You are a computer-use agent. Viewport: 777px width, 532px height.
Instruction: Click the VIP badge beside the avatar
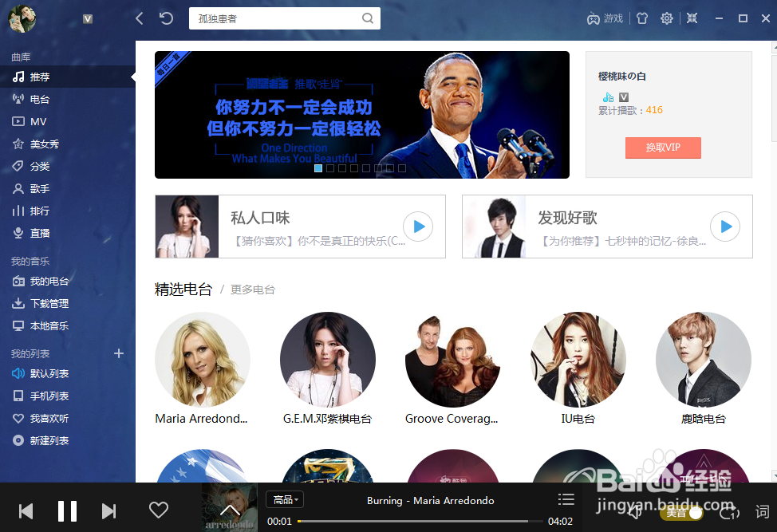[x=88, y=19]
